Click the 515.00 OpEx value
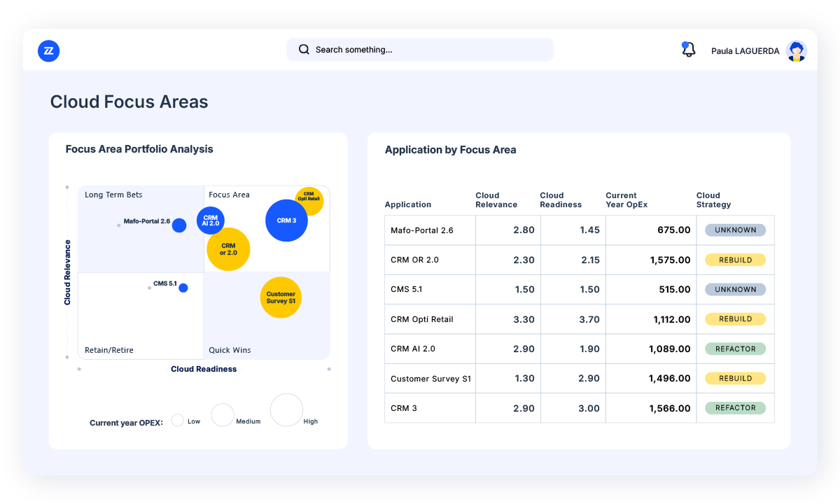The height and width of the screenshot is (504, 840). click(675, 289)
